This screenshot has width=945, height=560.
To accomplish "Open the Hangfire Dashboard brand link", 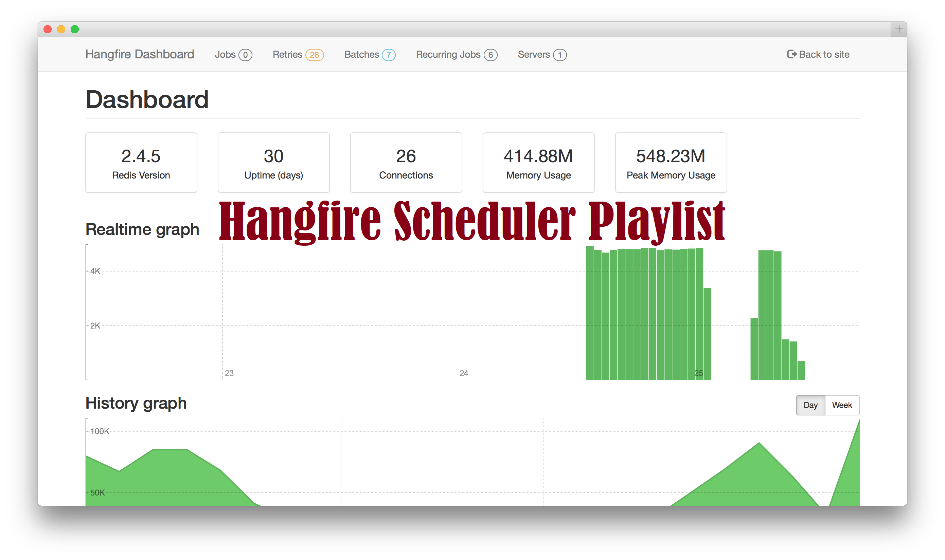I will tap(139, 54).
